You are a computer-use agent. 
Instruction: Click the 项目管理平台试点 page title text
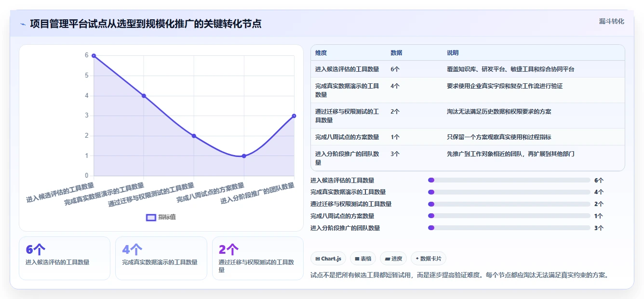(x=146, y=24)
